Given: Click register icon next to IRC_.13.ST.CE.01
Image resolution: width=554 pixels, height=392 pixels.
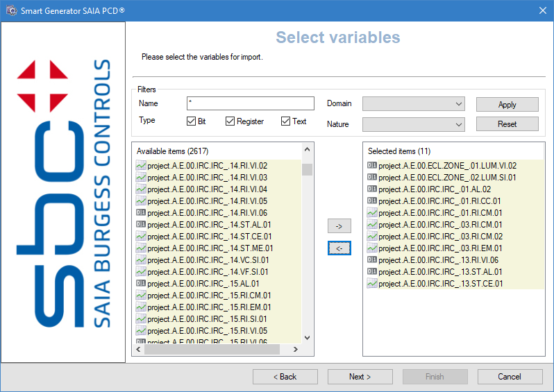Looking at the screenshot, I should (x=372, y=284).
